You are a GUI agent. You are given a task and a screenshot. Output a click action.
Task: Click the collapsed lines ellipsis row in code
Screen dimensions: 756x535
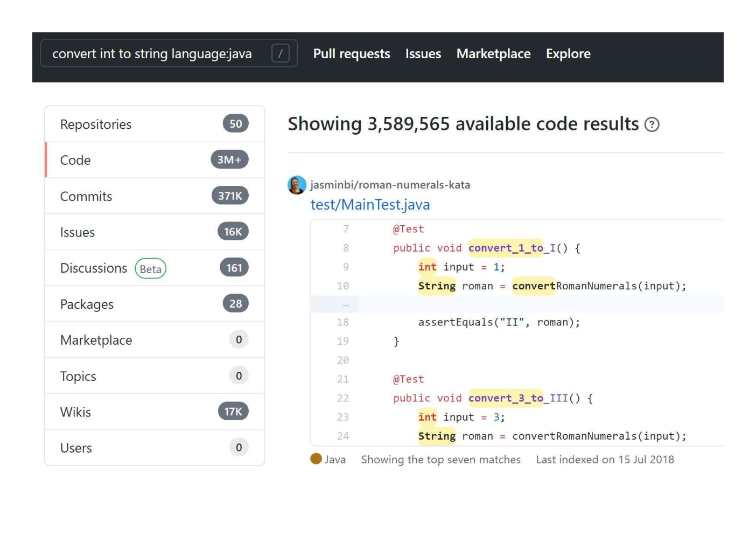[x=517, y=304]
